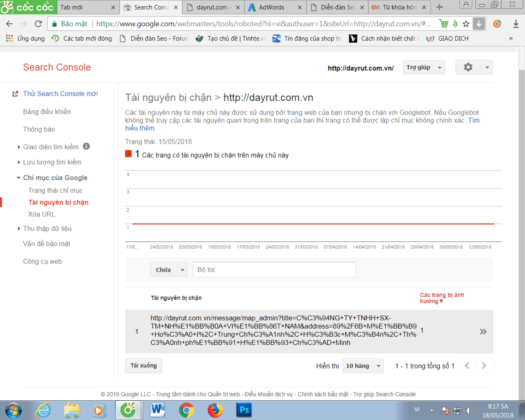Open the Ứng dụng apps shortcut

25,38
